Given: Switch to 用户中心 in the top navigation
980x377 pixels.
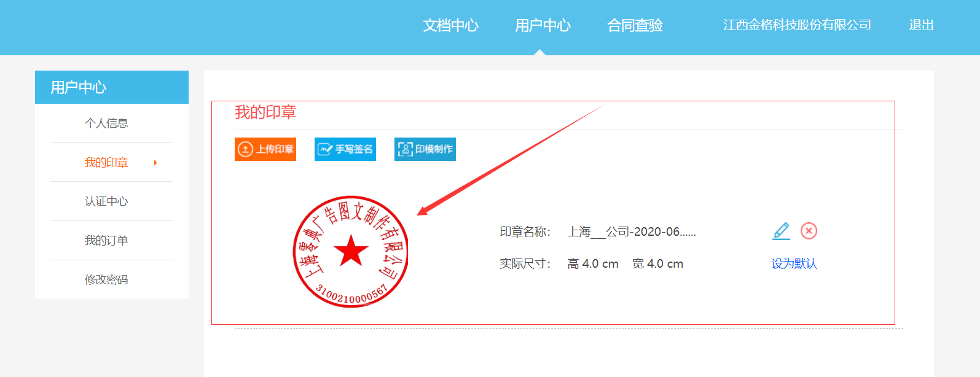Looking at the screenshot, I should tap(543, 25).
